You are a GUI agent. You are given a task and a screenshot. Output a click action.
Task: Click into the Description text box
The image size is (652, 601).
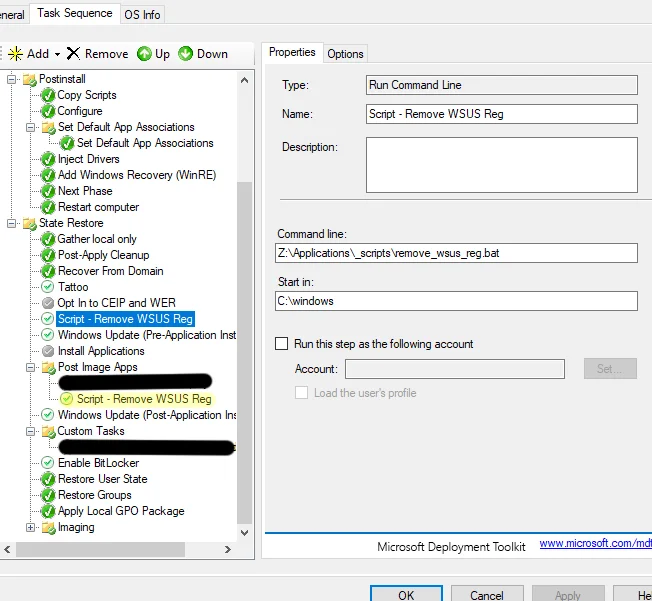point(501,165)
